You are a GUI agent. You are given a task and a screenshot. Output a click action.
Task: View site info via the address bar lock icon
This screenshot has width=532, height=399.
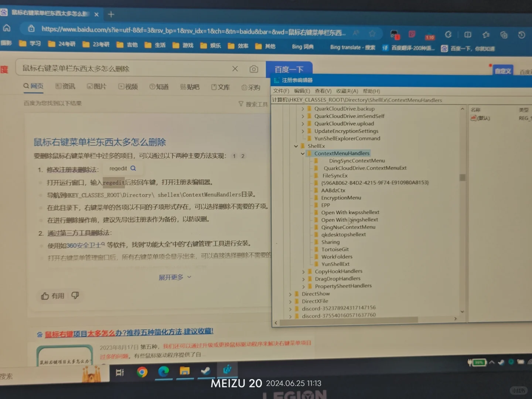click(31, 28)
